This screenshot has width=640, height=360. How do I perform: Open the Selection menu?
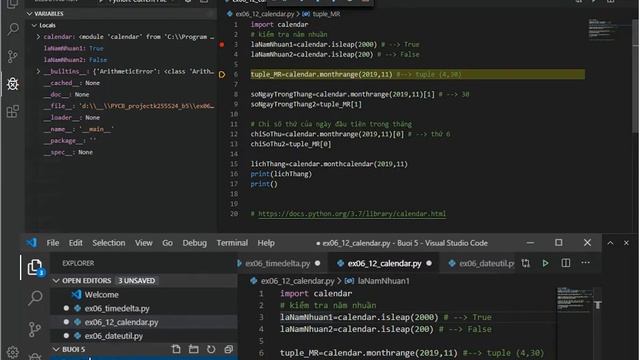(x=109, y=243)
